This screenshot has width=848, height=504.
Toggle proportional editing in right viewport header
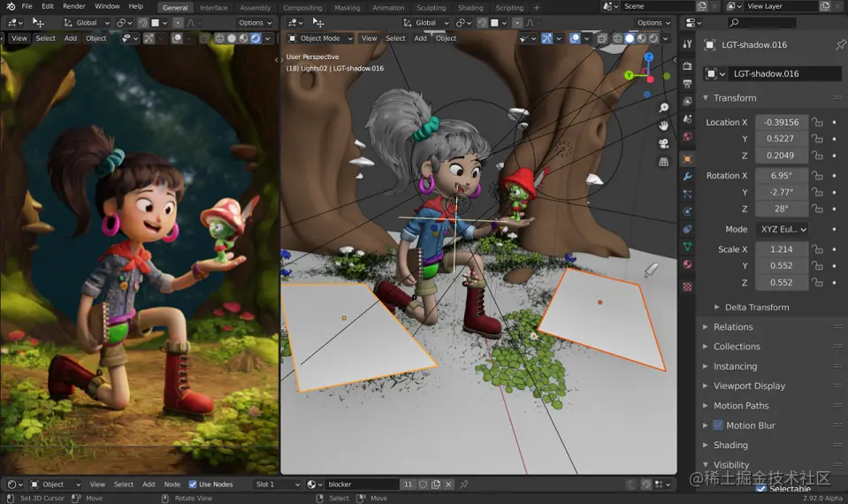tap(517, 23)
